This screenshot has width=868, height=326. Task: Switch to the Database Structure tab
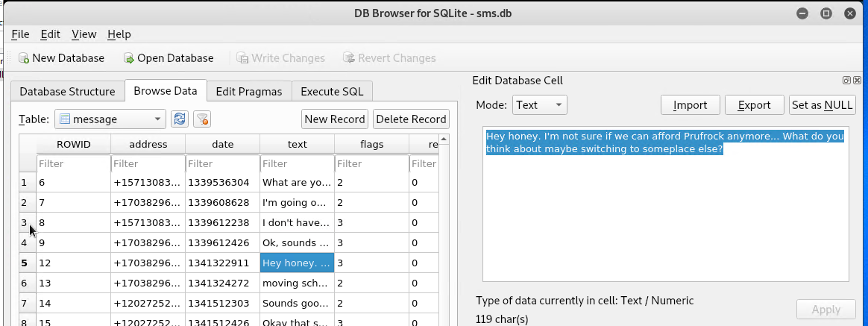pyautogui.click(x=68, y=91)
